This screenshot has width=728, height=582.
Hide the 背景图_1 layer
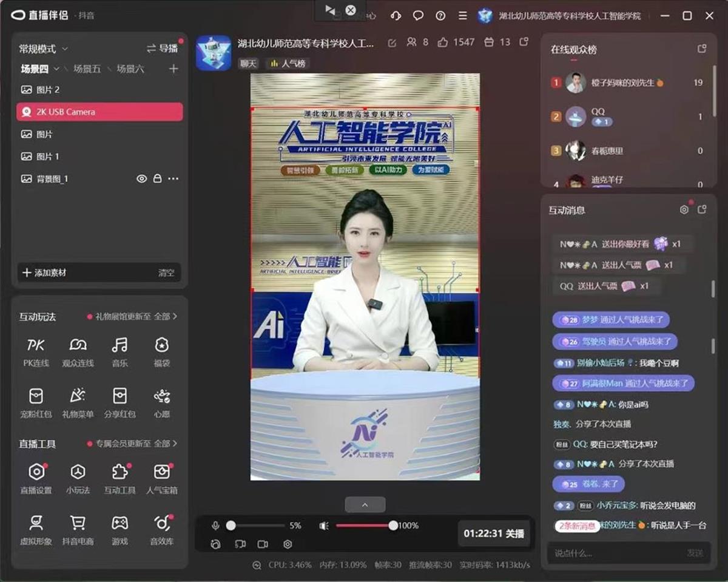(x=141, y=178)
